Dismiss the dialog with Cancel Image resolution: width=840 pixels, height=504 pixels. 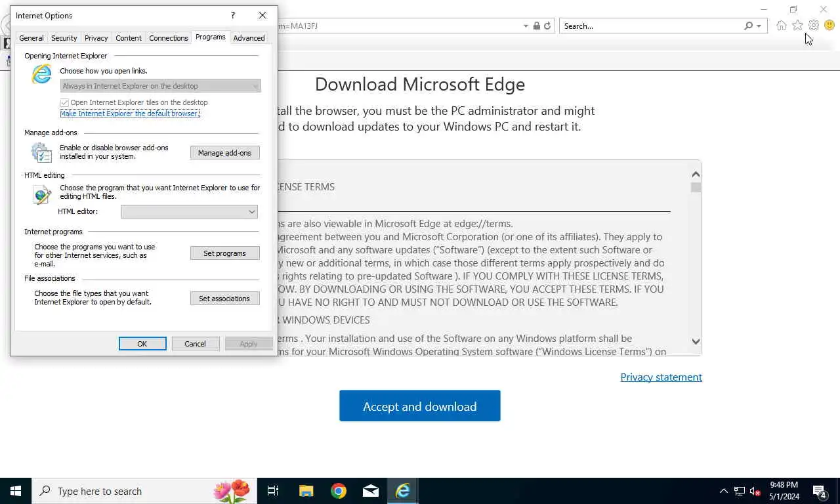(x=195, y=344)
